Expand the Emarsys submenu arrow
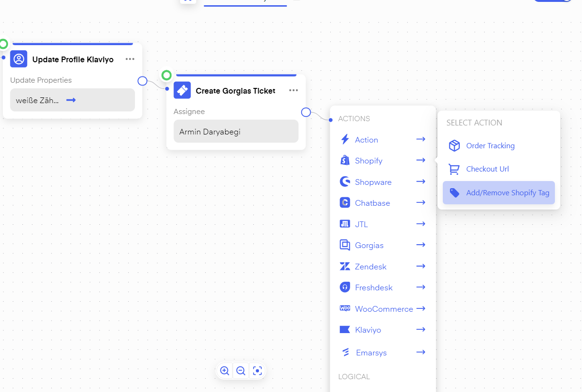Screen dimensions: 582x392 coord(420,352)
